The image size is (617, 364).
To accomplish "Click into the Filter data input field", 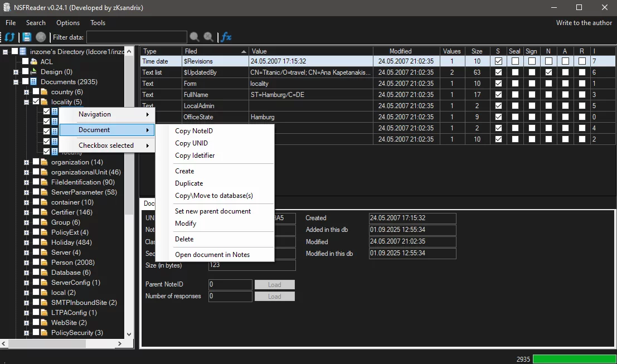I will (x=137, y=37).
